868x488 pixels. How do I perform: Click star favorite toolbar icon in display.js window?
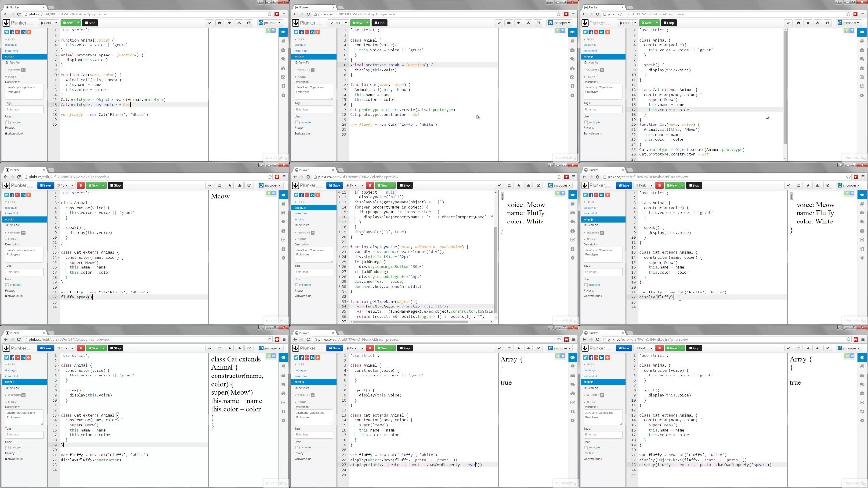coord(519,185)
